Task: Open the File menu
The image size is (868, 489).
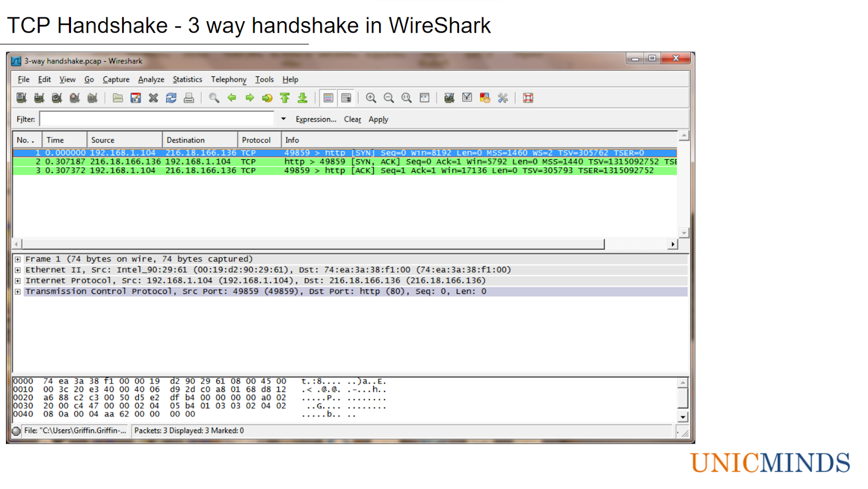Action: (24, 80)
